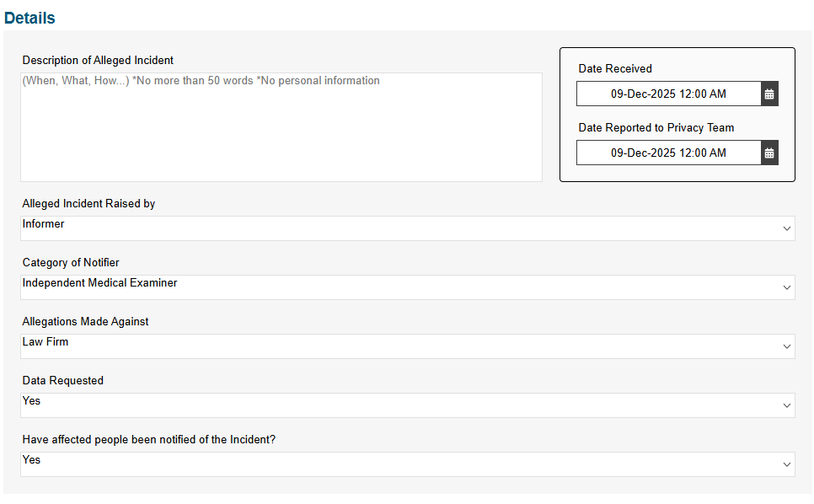The height and width of the screenshot is (504, 814).
Task: Click chevron arrow of affected people notified field
Action: [787, 464]
